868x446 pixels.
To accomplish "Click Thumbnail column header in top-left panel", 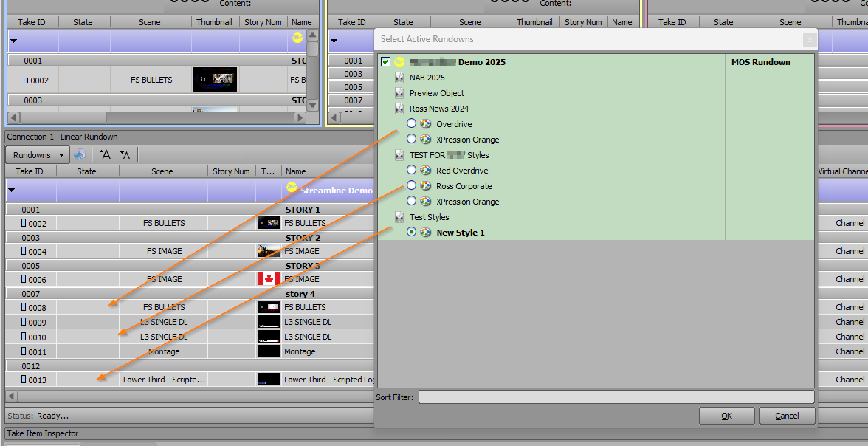I will [x=214, y=22].
